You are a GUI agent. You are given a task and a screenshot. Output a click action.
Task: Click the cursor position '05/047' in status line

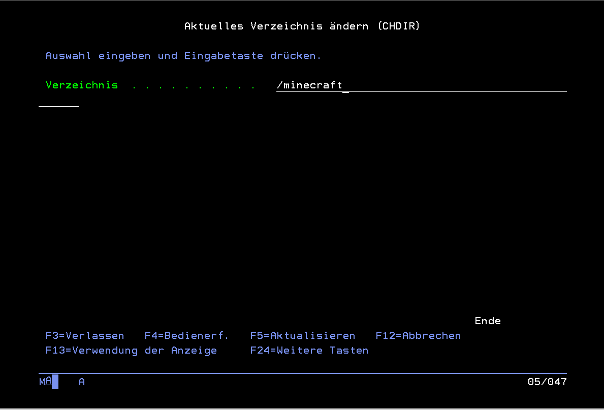[x=547, y=382]
